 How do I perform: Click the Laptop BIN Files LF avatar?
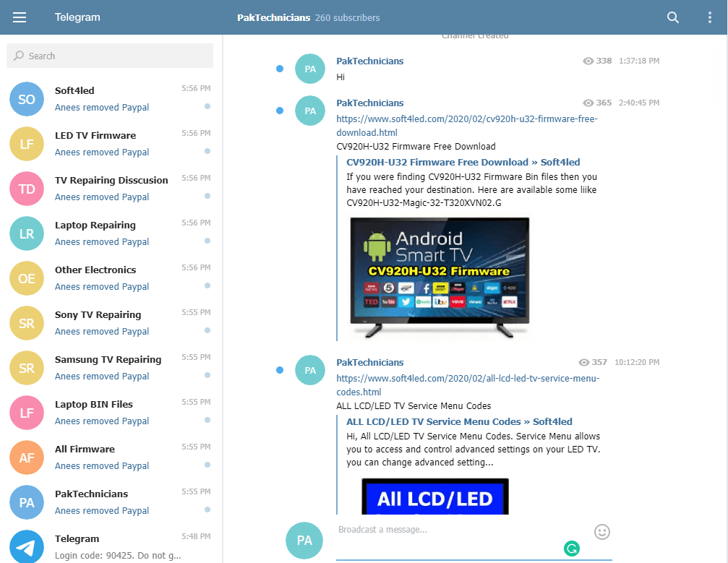pos(27,413)
